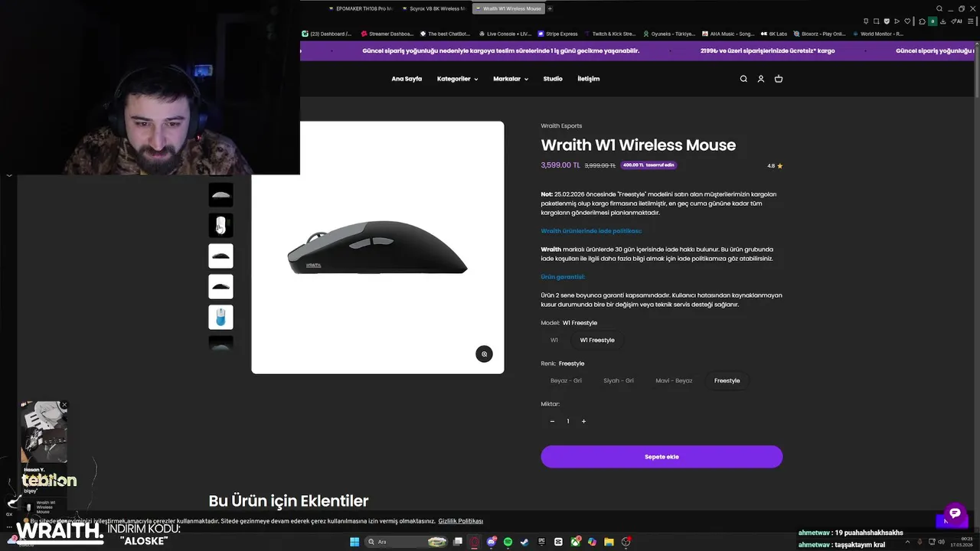Go to Ana Sayfa
Viewport: 980px width, 551px height.
click(407, 79)
